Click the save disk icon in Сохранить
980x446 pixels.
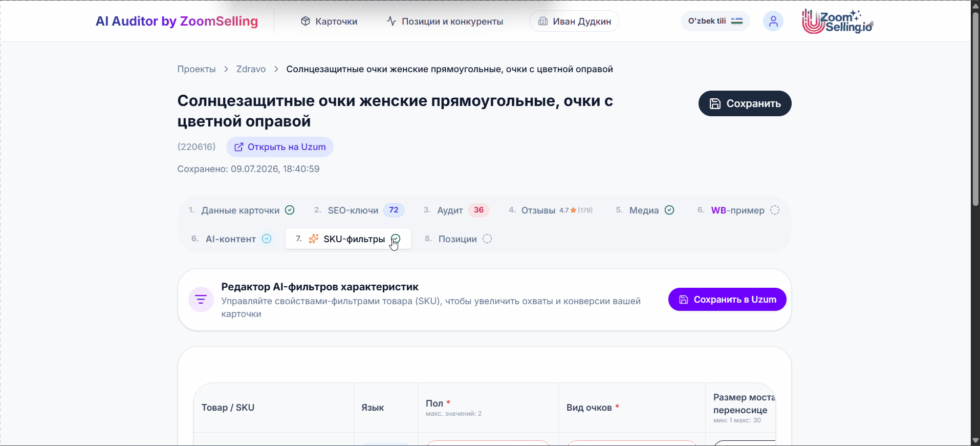pyautogui.click(x=715, y=103)
